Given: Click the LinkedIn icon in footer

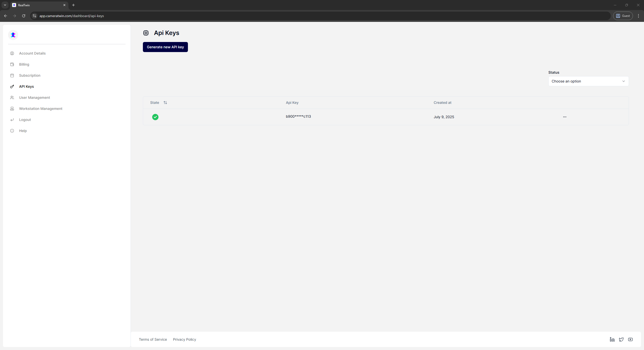Looking at the screenshot, I should point(612,339).
